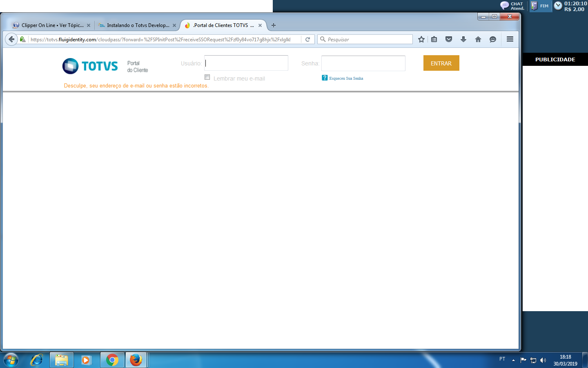
Task: Click the Firefox back arrow button
Action: [11, 39]
